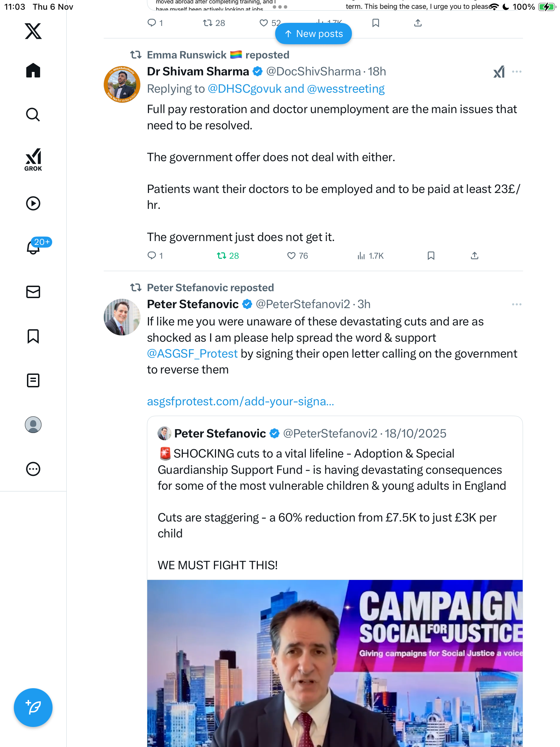Open the asgsfprotest.com signature link
Image resolution: width=560 pixels, height=747 pixels.
[241, 402]
